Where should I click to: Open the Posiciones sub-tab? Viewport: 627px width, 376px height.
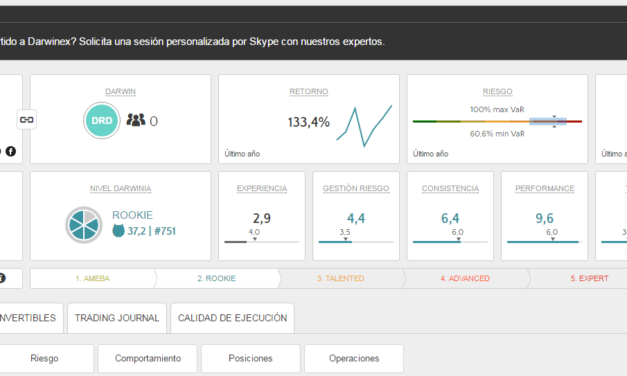coord(251,358)
